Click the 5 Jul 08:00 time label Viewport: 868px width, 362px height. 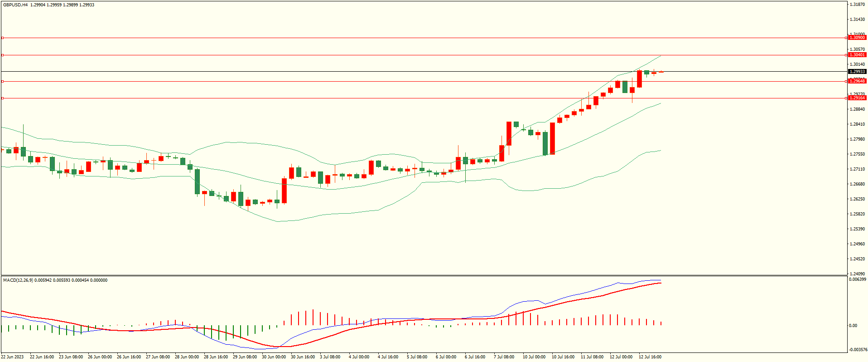click(x=417, y=357)
